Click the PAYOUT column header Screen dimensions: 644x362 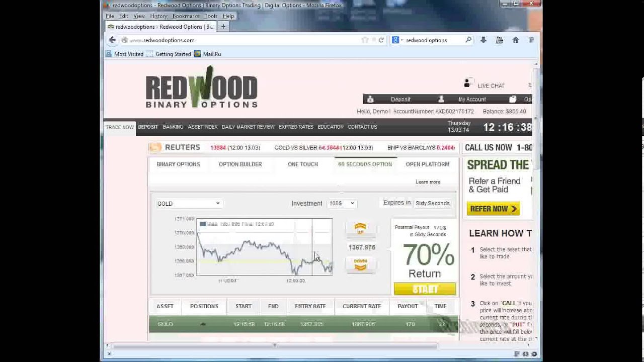(408, 306)
